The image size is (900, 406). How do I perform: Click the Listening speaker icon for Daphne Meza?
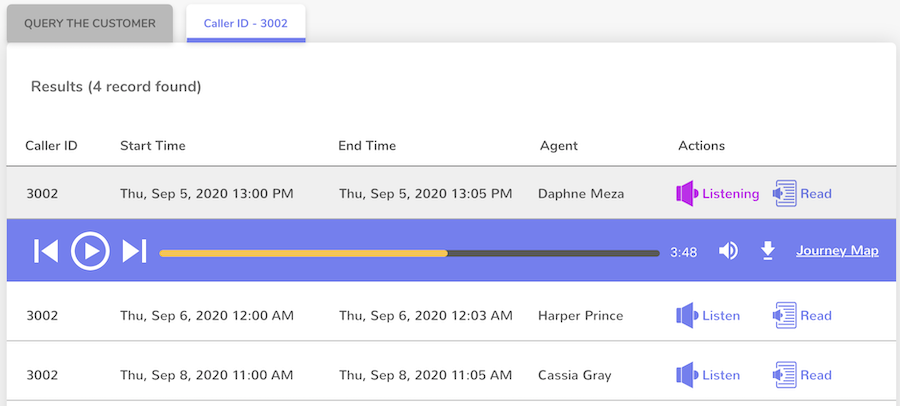(x=686, y=194)
